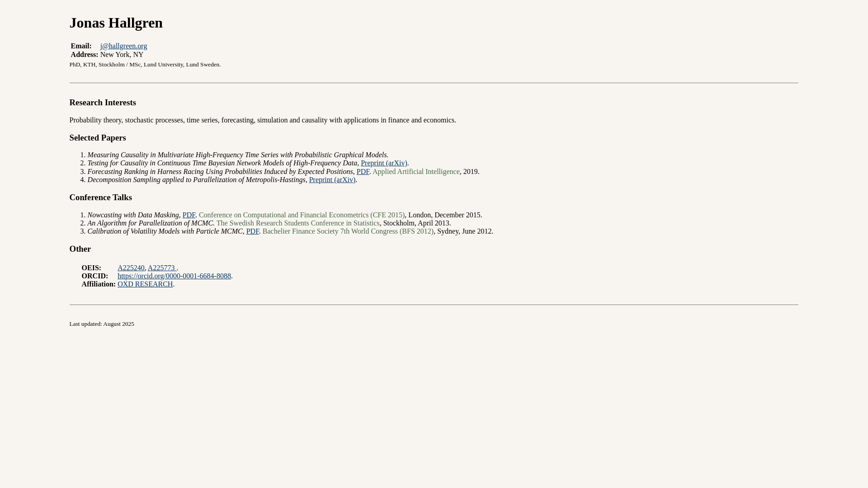Click the Research Interests heading

click(x=103, y=103)
